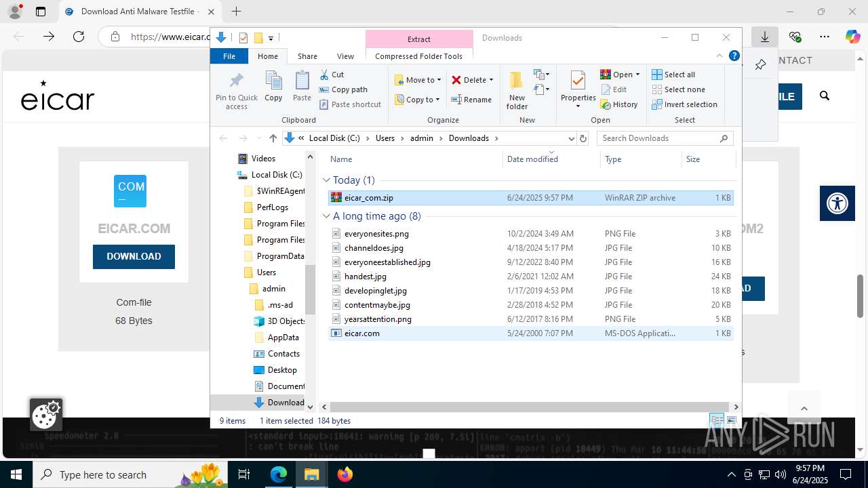The image size is (868, 488).
Task: Open Firefox from the taskbar
Action: click(x=345, y=474)
